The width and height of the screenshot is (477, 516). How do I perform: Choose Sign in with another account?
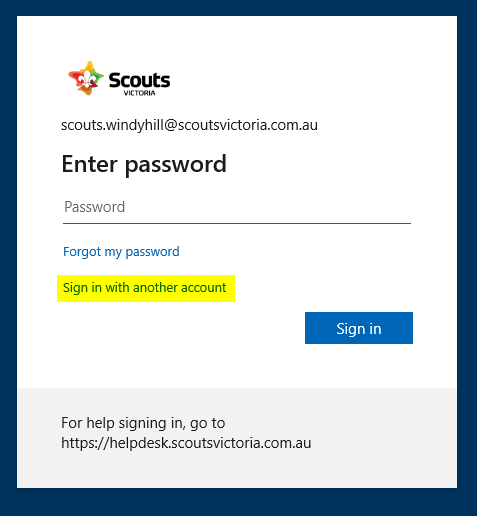pyautogui.click(x=145, y=288)
